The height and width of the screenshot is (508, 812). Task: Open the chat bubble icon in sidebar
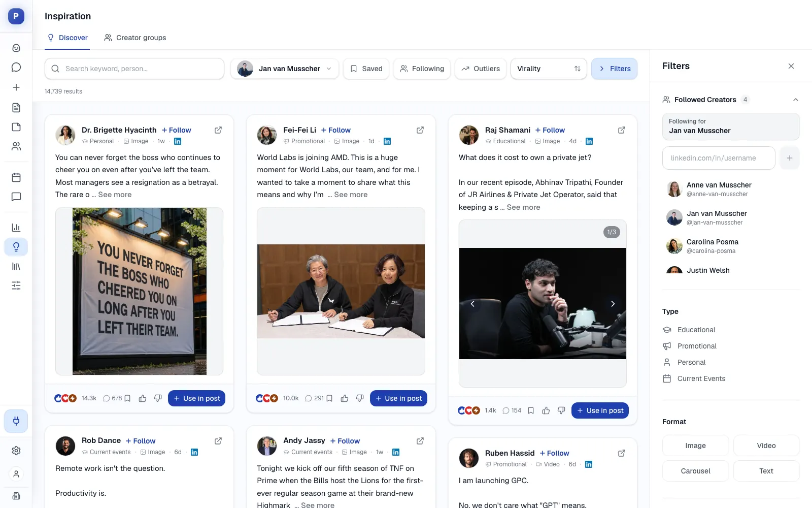click(x=16, y=67)
